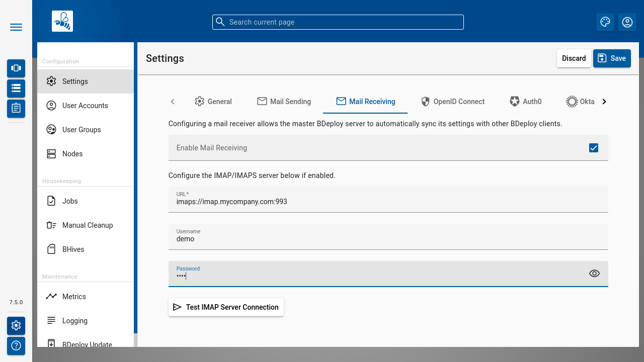The height and width of the screenshot is (362, 644).
Task: Discard the settings changes
Action: [574, 58]
